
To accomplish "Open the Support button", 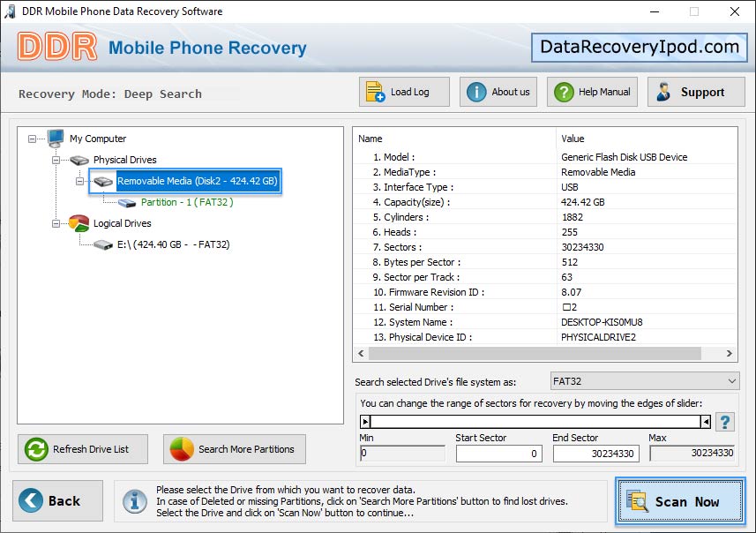I will (696, 92).
